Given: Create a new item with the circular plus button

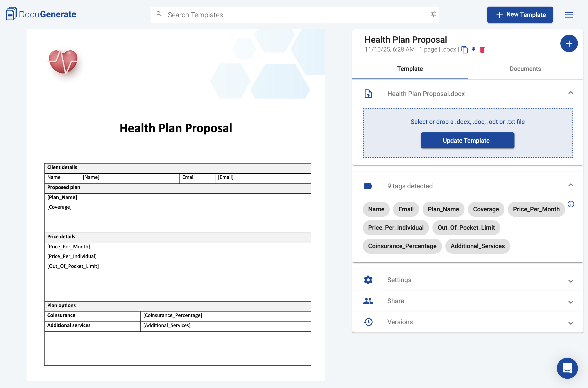Looking at the screenshot, I should point(569,43).
